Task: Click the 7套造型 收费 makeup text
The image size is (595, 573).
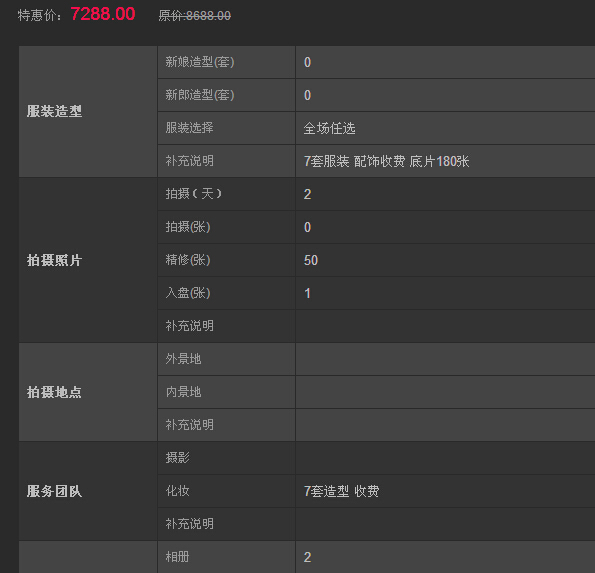Action: tap(342, 491)
